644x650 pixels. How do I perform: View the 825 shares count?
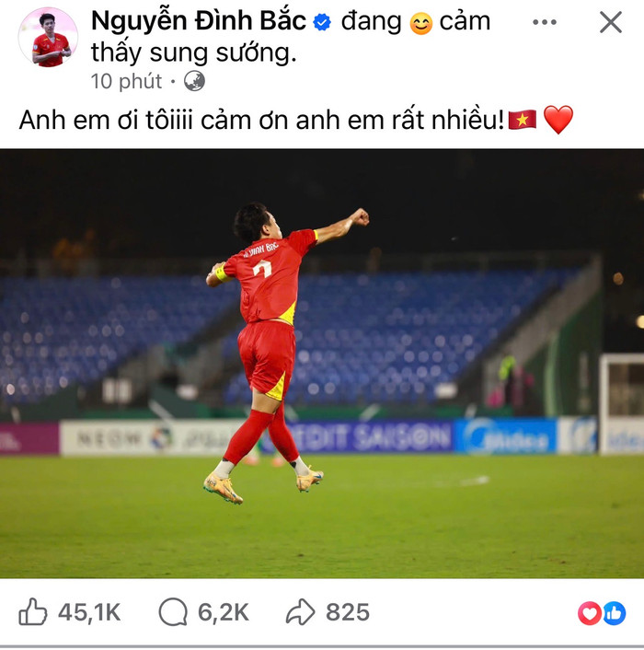[348, 612]
